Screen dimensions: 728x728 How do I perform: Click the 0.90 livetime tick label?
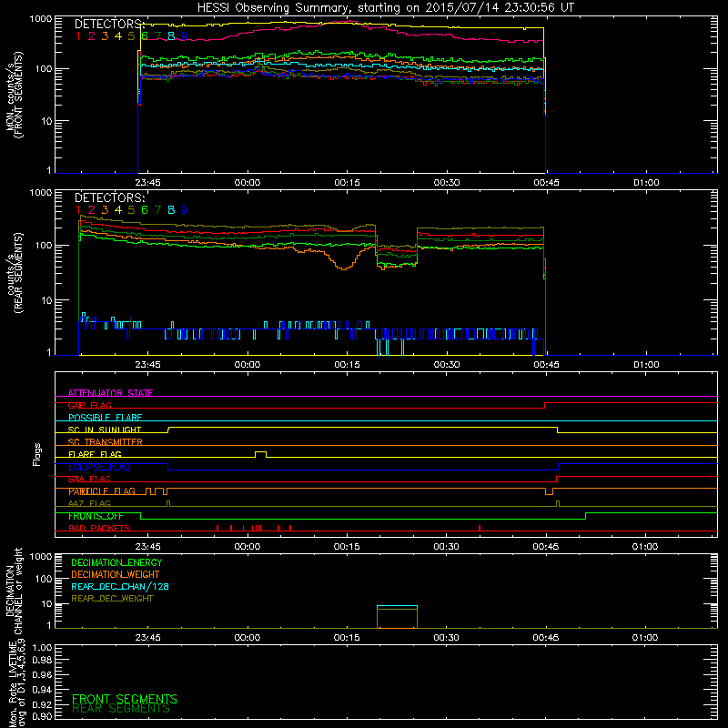tap(42, 716)
